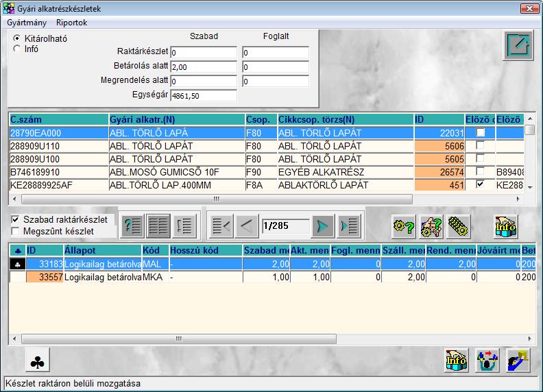The width and height of the screenshot is (543, 392).
Task: Click the hand with gears question icon
Action: click(431, 226)
